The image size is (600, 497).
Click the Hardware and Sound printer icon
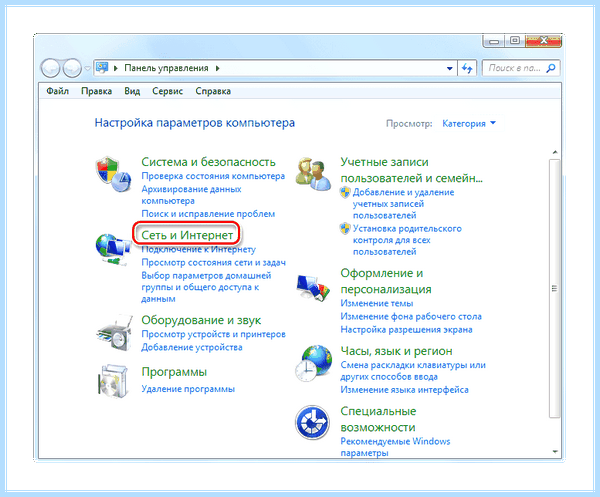click(x=114, y=332)
